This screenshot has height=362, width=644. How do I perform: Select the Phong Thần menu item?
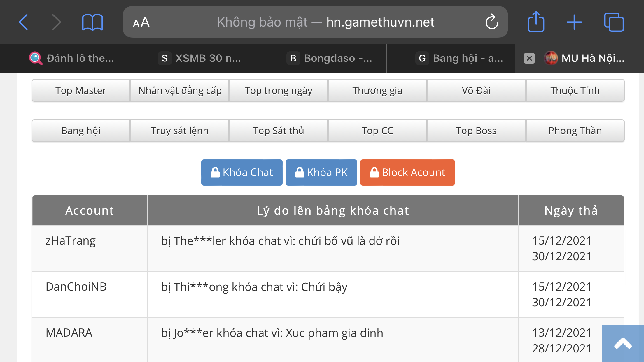[x=575, y=131]
